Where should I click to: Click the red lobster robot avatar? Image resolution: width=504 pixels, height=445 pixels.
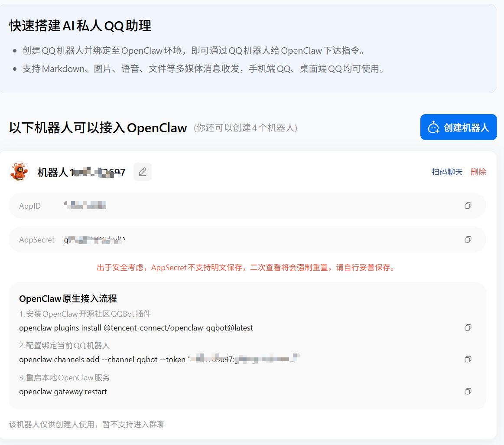click(x=19, y=172)
